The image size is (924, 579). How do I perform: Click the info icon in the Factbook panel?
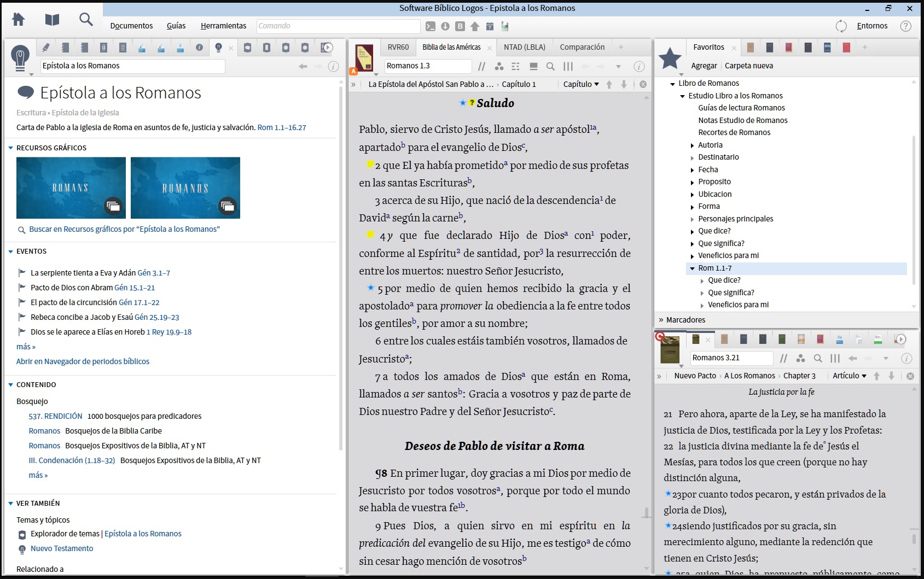point(333,66)
